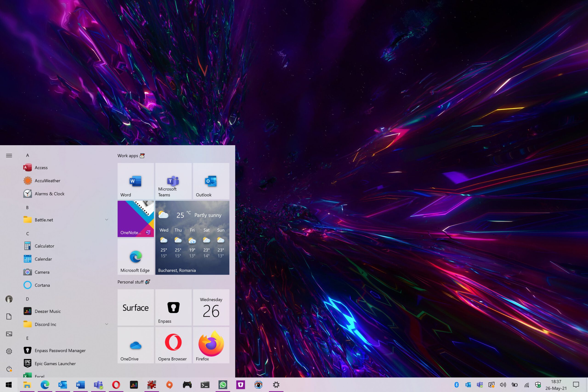This screenshot has height=392, width=588.
Task: Open the Opera Browser tile
Action: point(173,345)
